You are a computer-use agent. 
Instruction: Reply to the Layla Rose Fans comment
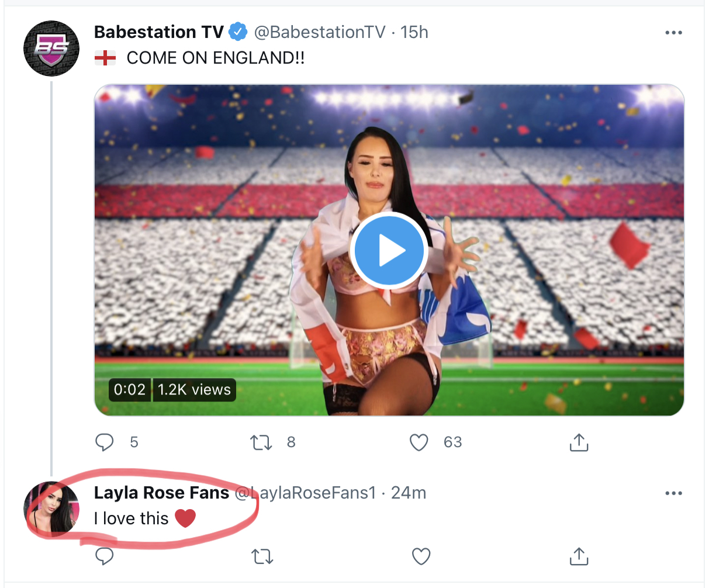point(105,556)
